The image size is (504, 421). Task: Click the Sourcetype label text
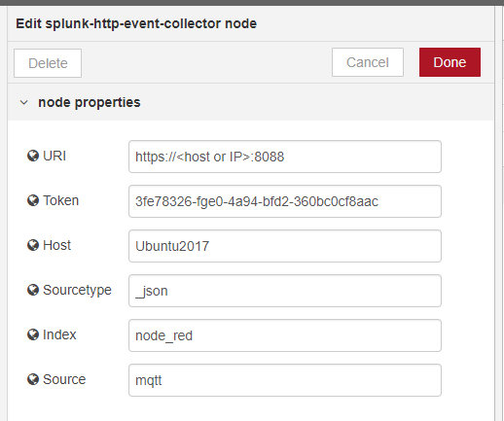click(77, 291)
